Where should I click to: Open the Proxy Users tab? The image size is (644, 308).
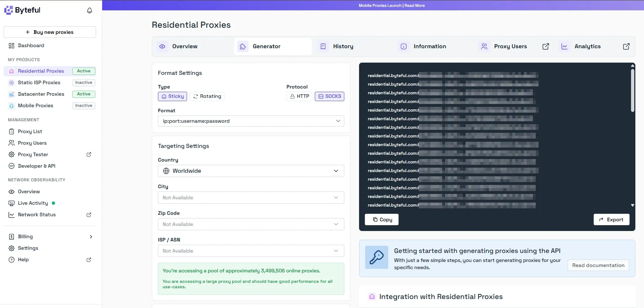click(514, 46)
